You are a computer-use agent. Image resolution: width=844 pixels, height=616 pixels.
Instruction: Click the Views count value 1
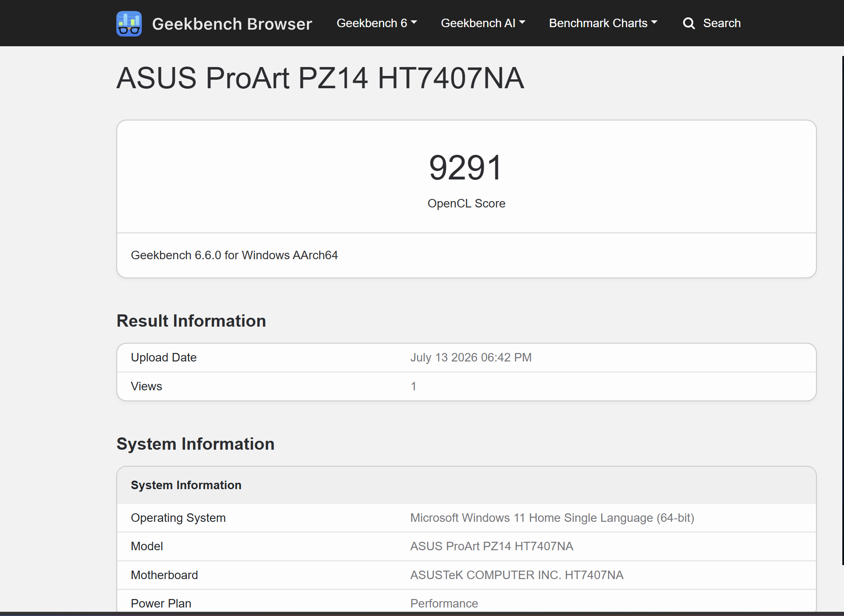pyautogui.click(x=413, y=386)
